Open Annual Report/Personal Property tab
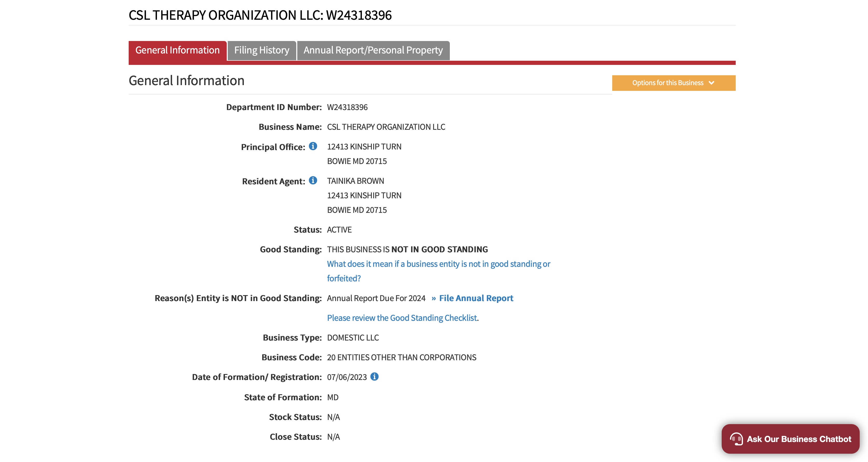Viewport: 868px width, 462px height. [373, 50]
